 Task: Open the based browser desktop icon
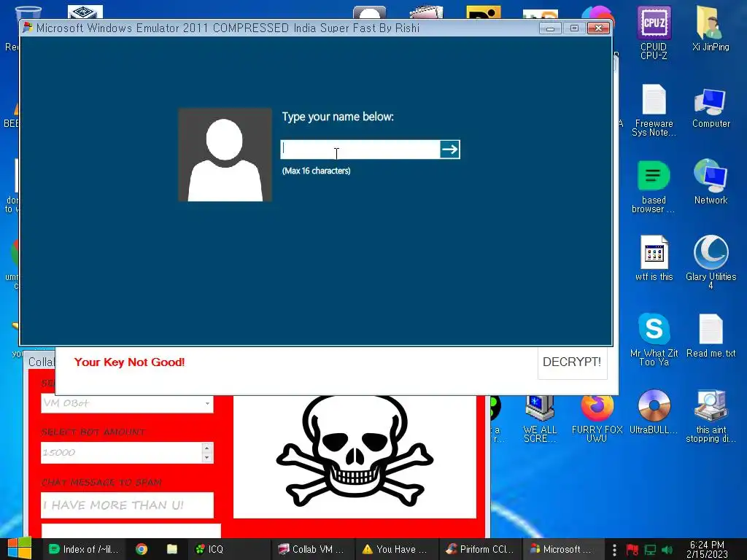tap(654, 187)
